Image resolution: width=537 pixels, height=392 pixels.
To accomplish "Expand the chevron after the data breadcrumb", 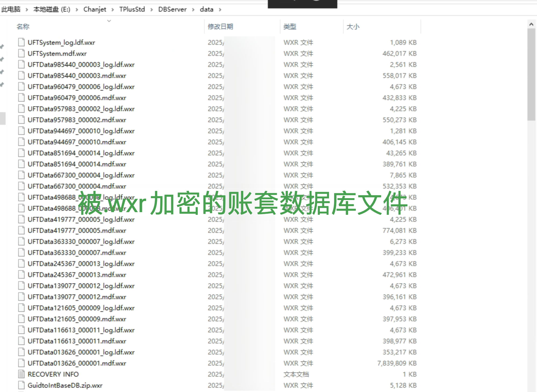I will [220, 10].
